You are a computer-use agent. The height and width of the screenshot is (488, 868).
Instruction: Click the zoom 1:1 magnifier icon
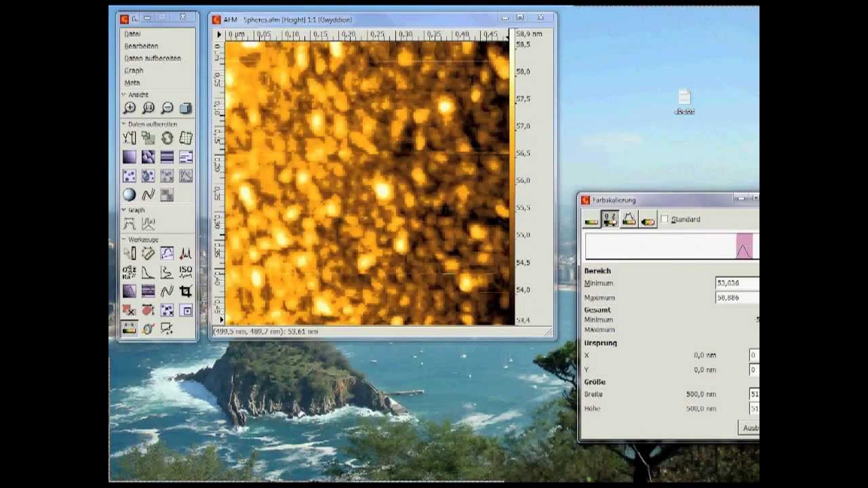[148, 108]
